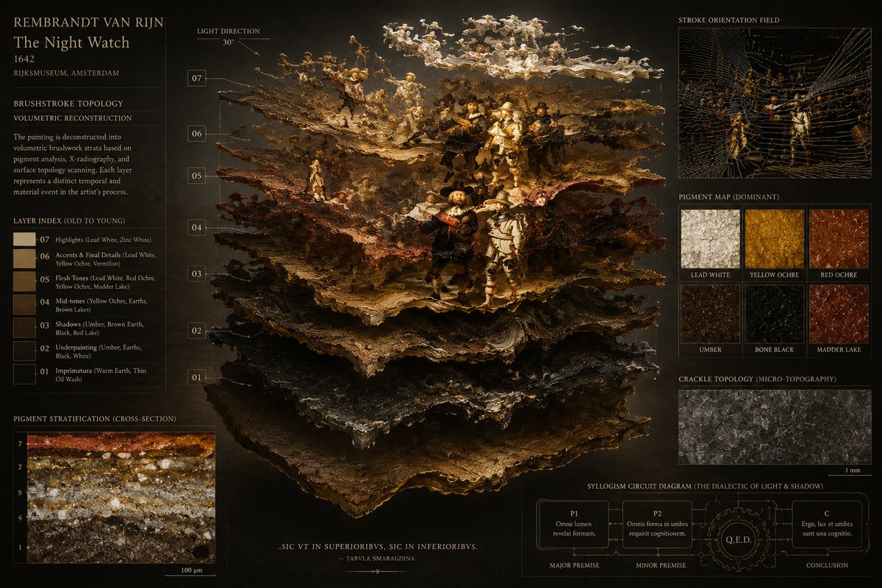Screen dimensions: 882x588
Task: Select the 05 Flesh Tones legend swatch
Action: point(24,283)
